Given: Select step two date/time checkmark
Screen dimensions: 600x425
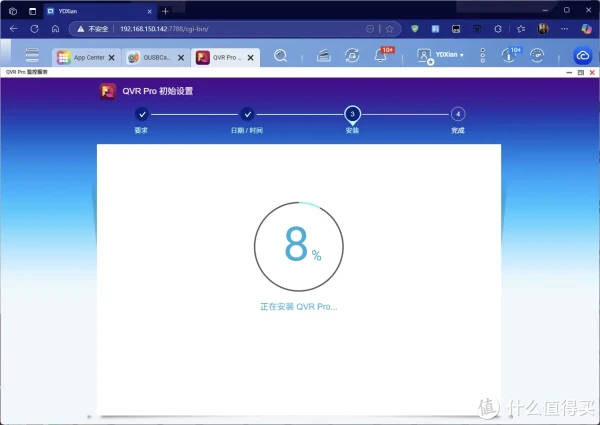Looking at the screenshot, I should coord(248,114).
